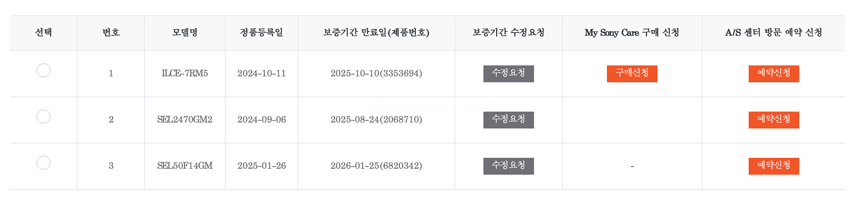Click 예약신청 for SEL2470GM2 row
Viewport: 868px width, 203px height.
pos(774,120)
